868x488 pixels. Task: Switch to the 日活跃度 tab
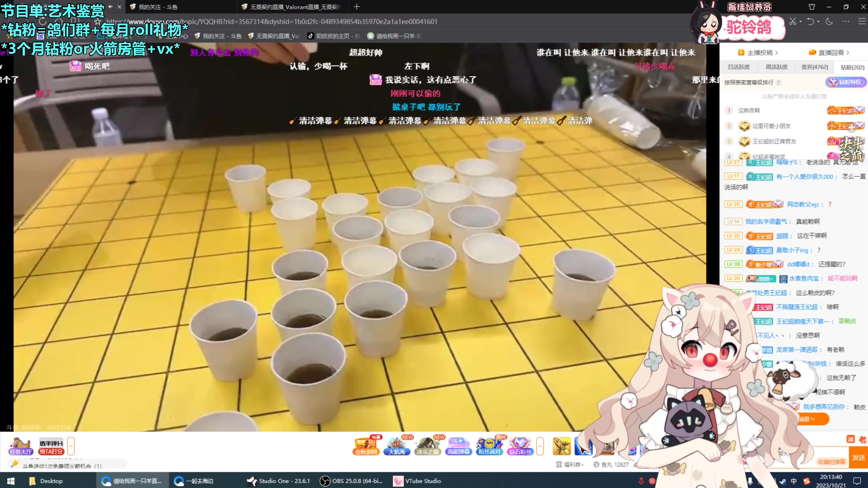[x=739, y=67]
